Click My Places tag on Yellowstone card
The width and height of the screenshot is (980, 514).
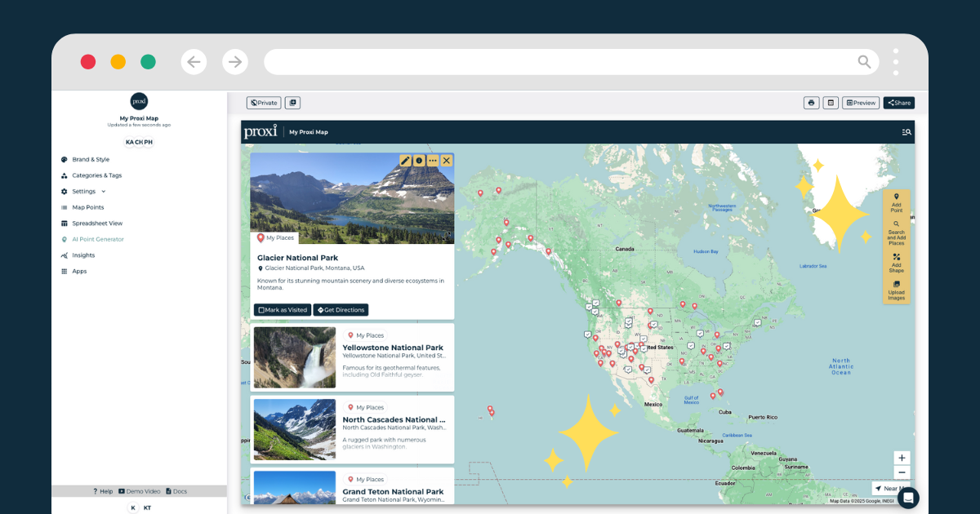[x=365, y=335]
